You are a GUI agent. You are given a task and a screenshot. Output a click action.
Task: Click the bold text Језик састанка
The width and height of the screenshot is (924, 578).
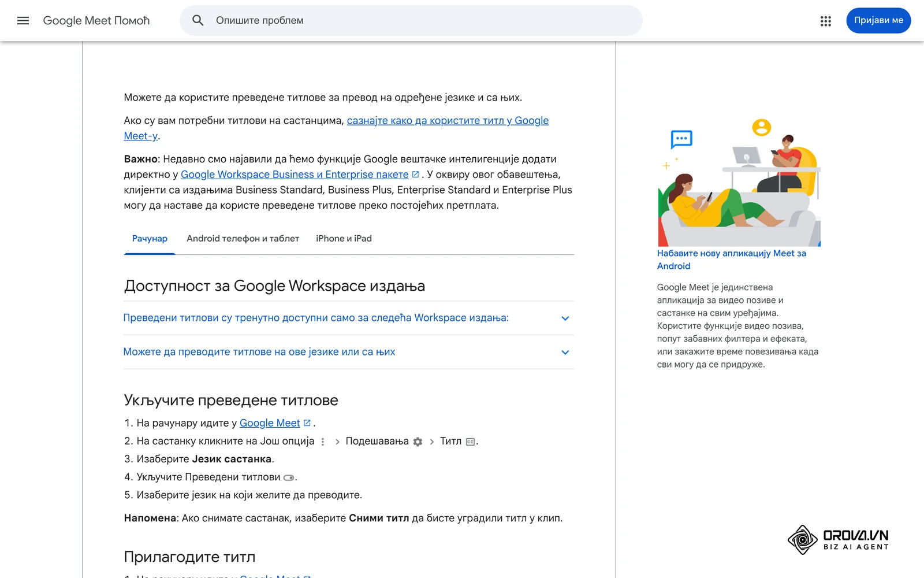pos(232,459)
